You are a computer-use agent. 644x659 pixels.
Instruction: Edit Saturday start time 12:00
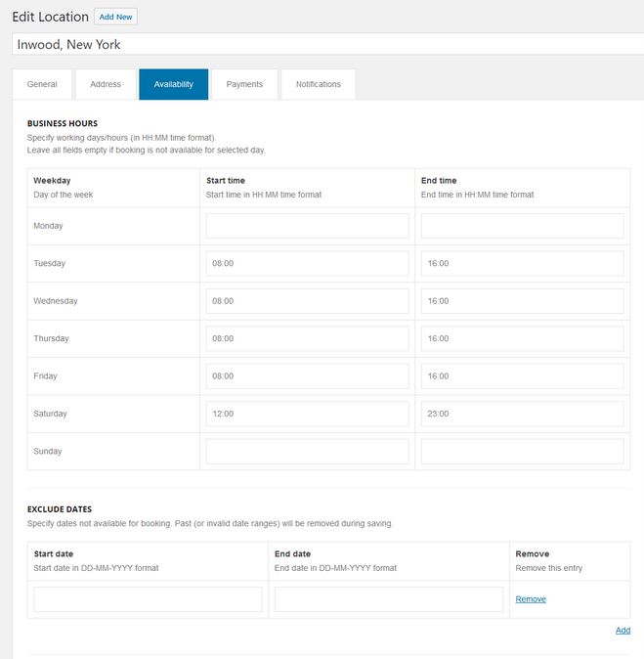[307, 414]
